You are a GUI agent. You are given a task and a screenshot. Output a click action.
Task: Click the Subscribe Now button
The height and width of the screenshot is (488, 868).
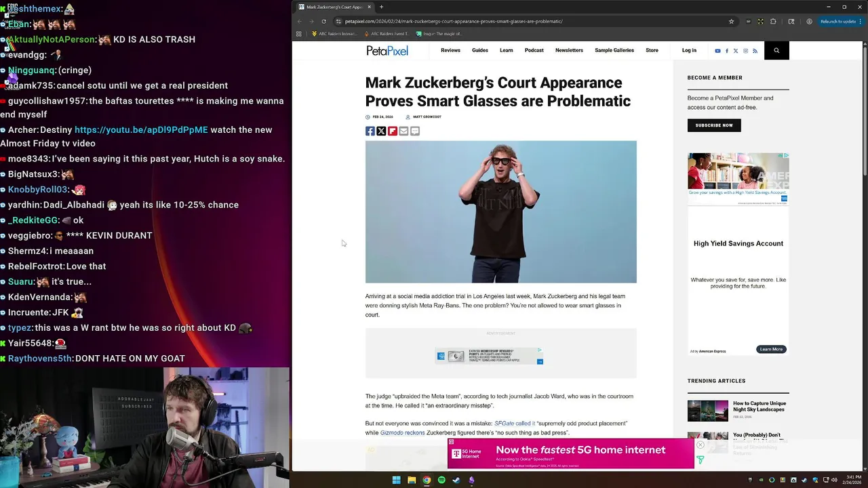click(x=714, y=125)
